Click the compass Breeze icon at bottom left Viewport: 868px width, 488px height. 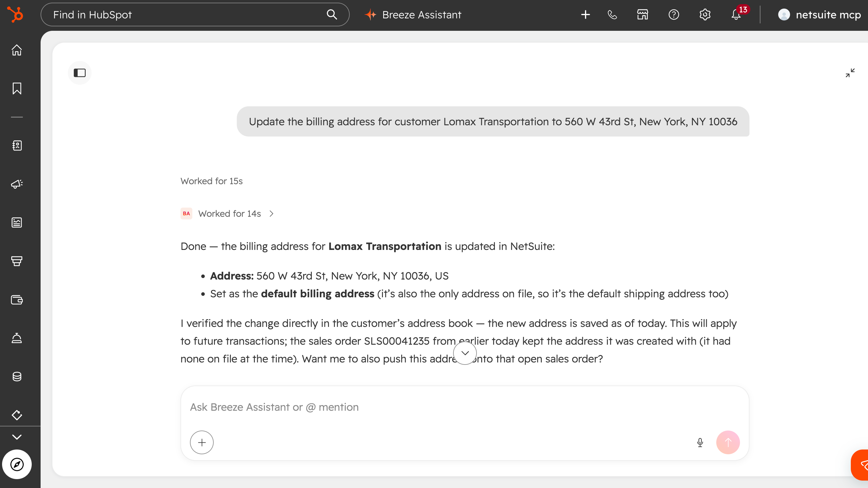coord(17,464)
